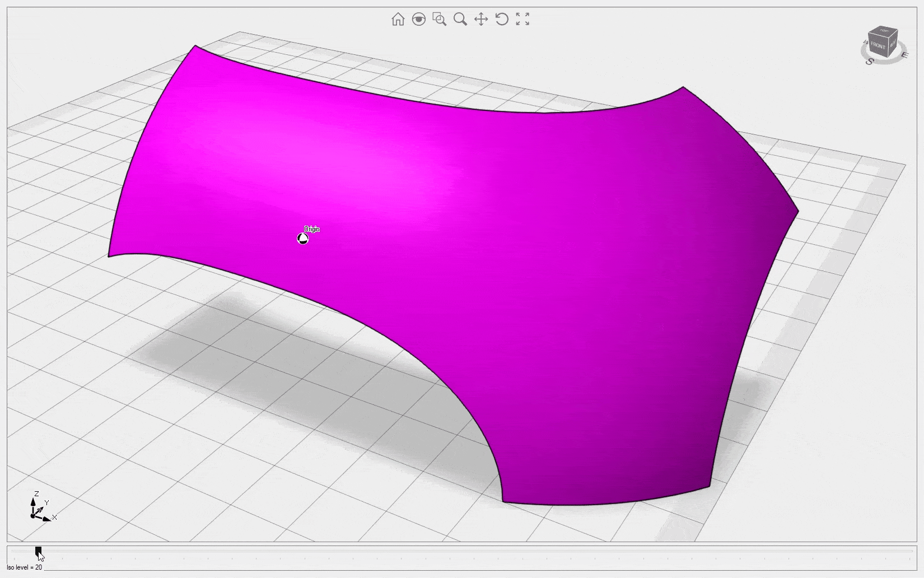Select the pan arrows tool
The height and width of the screenshot is (578, 924).
tap(481, 20)
